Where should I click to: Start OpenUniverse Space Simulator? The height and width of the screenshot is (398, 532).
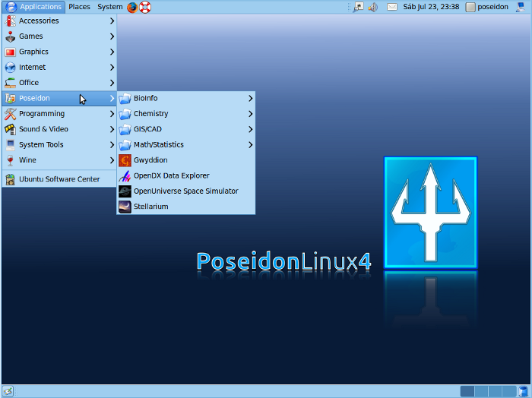[x=185, y=191]
